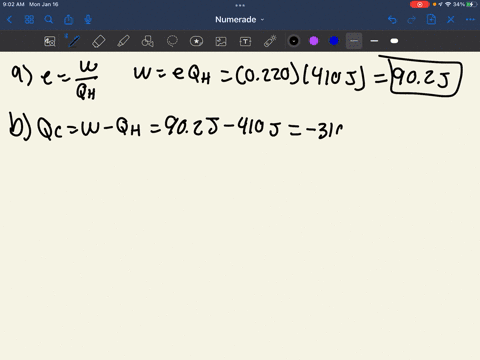Image resolution: width=480 pixels, height=360 pixels.
Task: Tap the battery status indicator
Action: pyautogui.click(x=471, y=4)
